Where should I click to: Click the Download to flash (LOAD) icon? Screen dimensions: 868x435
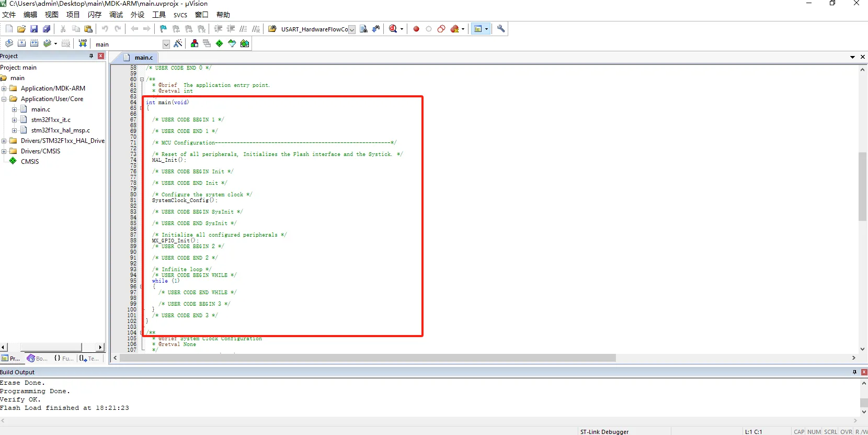pyautogui.click(x=83, y=43)
